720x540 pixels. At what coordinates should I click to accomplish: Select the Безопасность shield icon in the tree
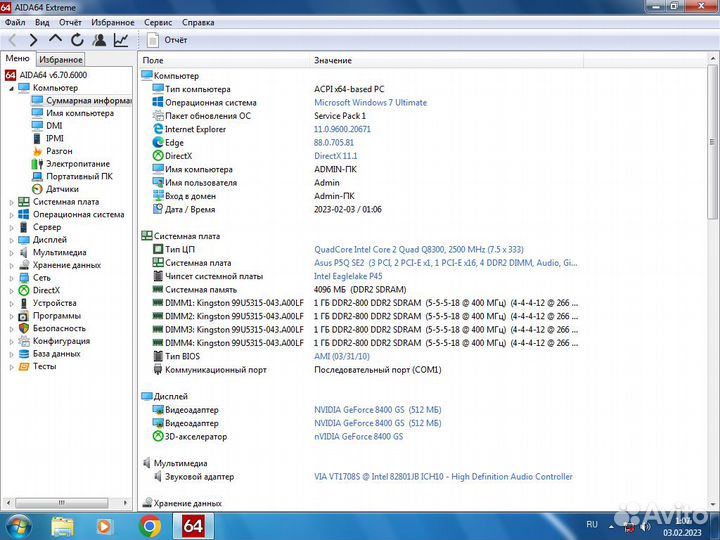coord(24,328)
